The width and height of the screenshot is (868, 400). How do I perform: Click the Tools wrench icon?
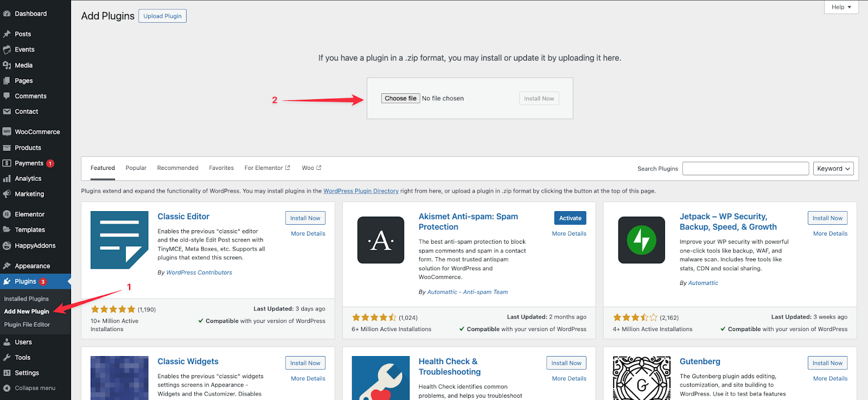pyautogui.click(x=7, y=358)
